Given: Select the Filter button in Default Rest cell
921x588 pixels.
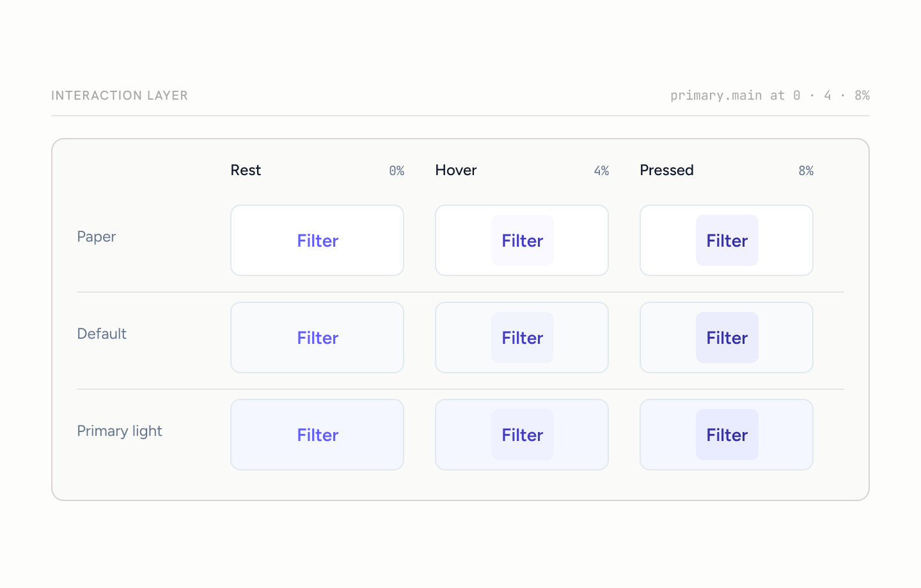Looking at the screenshot, I should coord(317,337).
